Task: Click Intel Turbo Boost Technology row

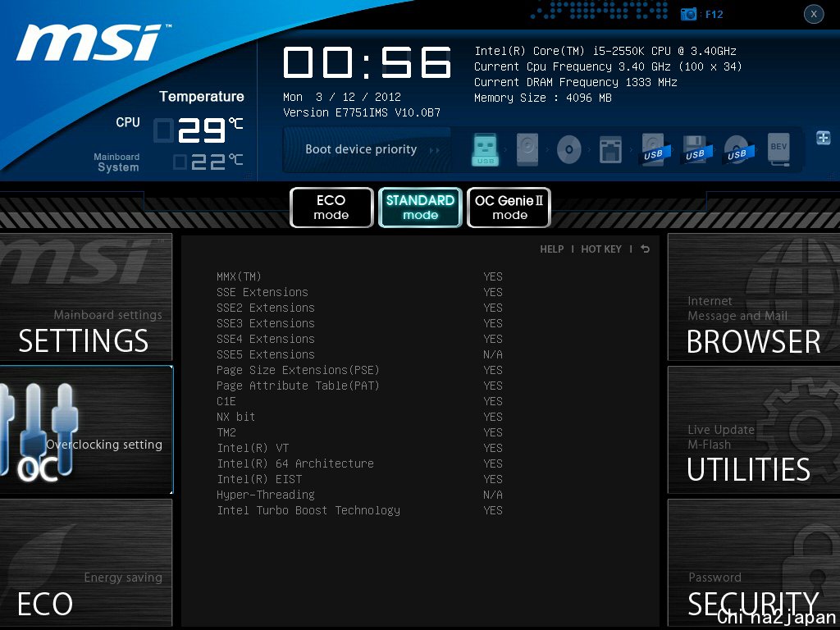Action: 359,510
